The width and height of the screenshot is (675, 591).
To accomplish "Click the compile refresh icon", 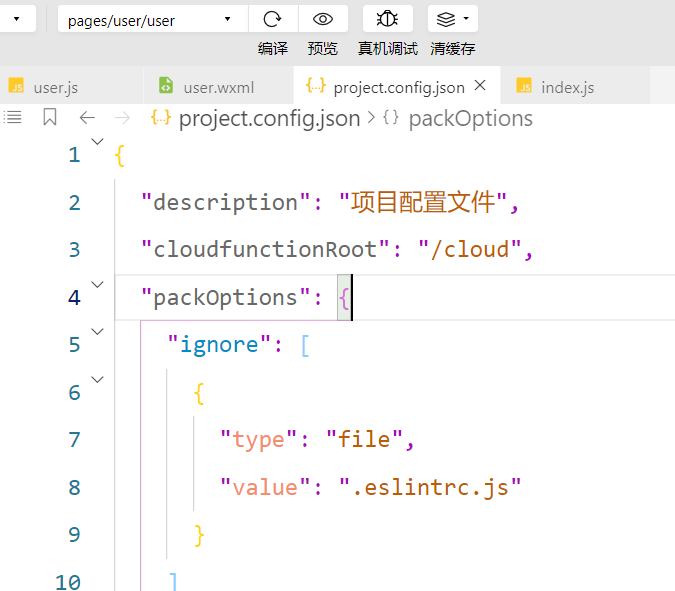I will (x=272, y=19).
